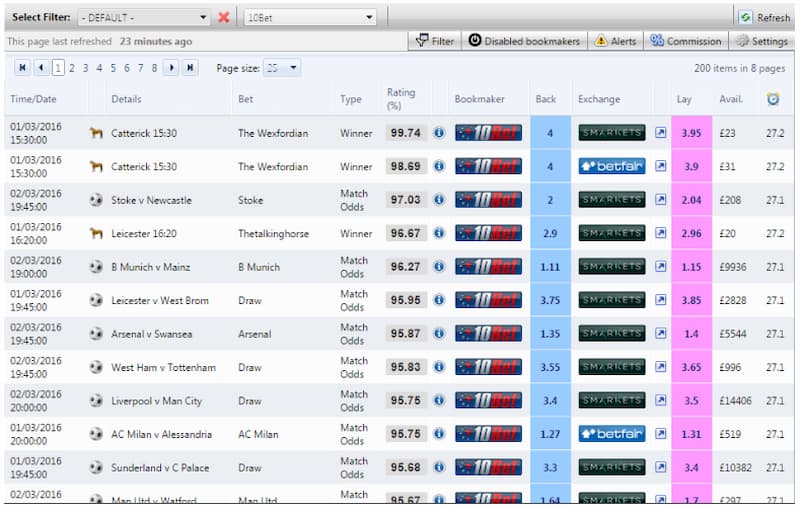Sort by Exchange column header
The image size is (800, 509).
tap(599, 99)
